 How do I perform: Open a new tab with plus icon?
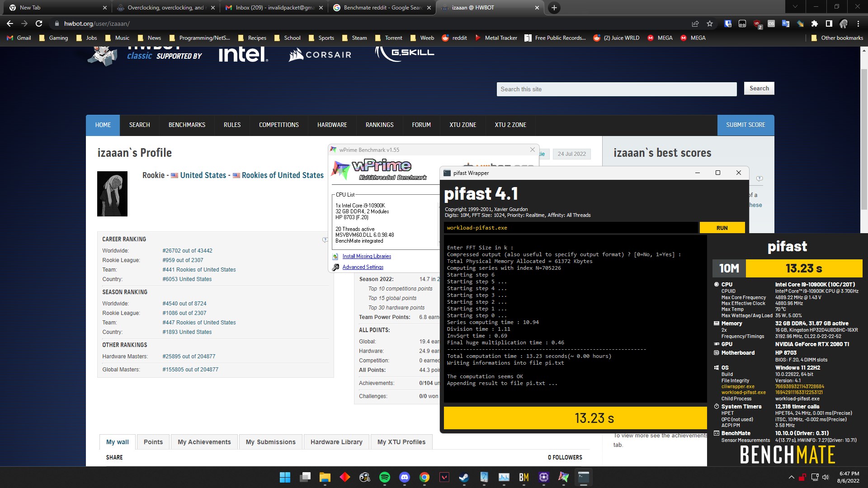554,8
